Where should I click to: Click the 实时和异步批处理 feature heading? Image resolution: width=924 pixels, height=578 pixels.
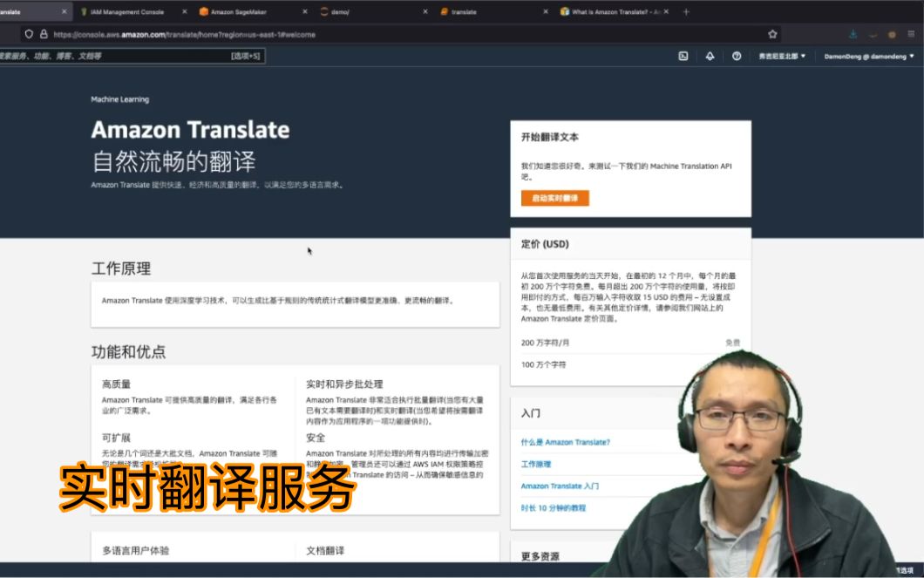344,384
